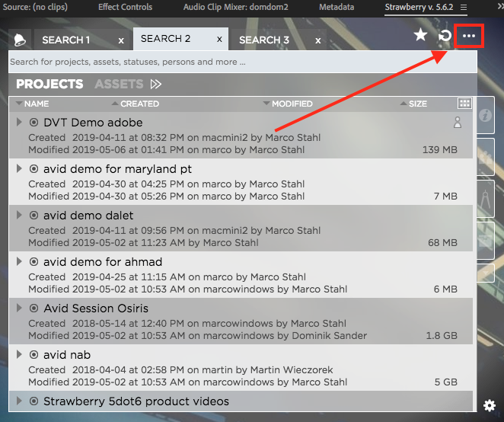Sort the list by the MODIFIED column
Image resolution: width=504 pixels, height=422 pixels.
pyautogui.click(x=292, y=104)
